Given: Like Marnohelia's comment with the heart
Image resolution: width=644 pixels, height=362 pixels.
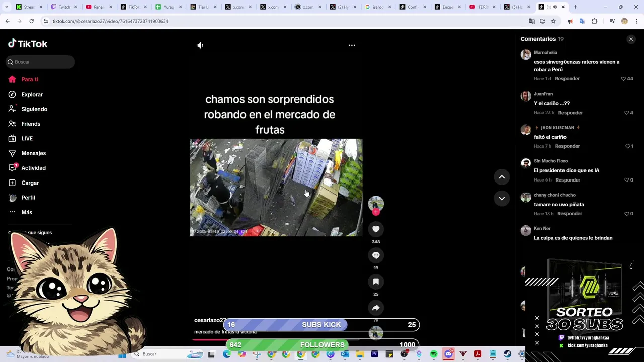Looking at the screenshot, I should click(623, 79).
